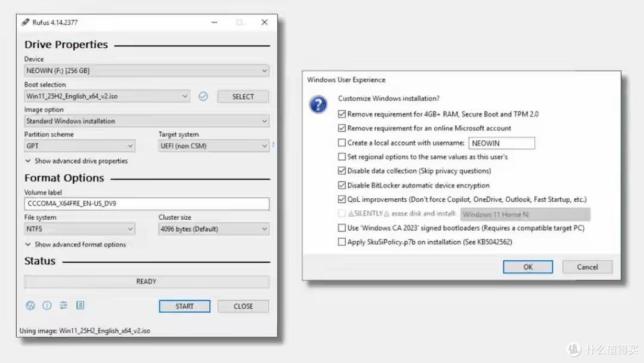644x363 pixels.
Task: Open the Image option dropdown
Action: coord(147,121)
